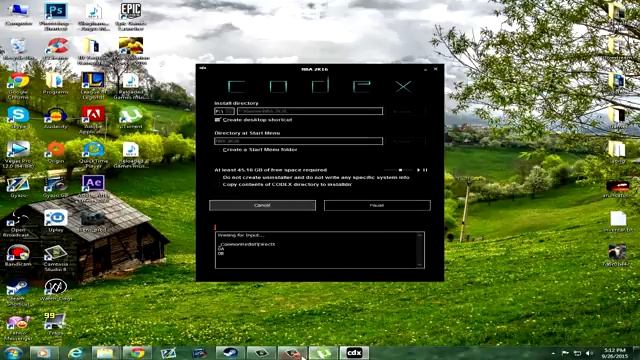Open Chrome from the taskbar

[137, 353]
